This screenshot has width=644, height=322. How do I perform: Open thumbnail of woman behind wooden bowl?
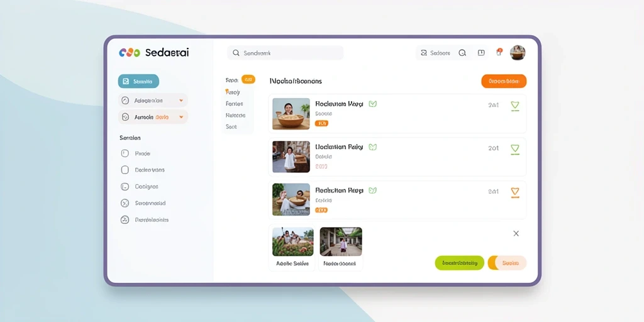click(x=291, y=114)
